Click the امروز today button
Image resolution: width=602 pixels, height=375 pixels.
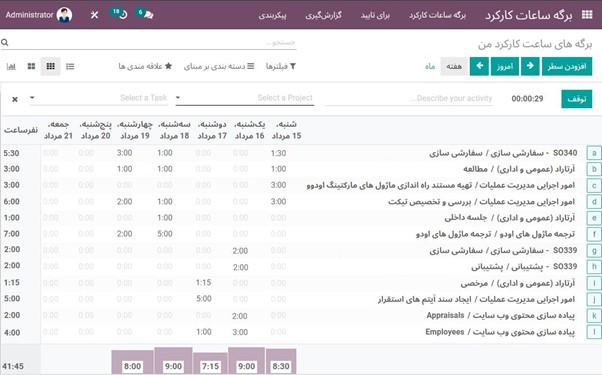[505, 66]
